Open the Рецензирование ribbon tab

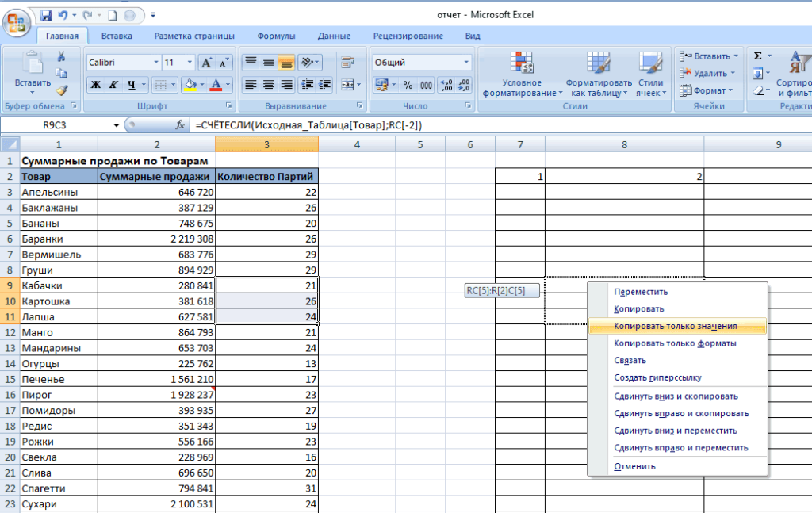pos(408,36)
